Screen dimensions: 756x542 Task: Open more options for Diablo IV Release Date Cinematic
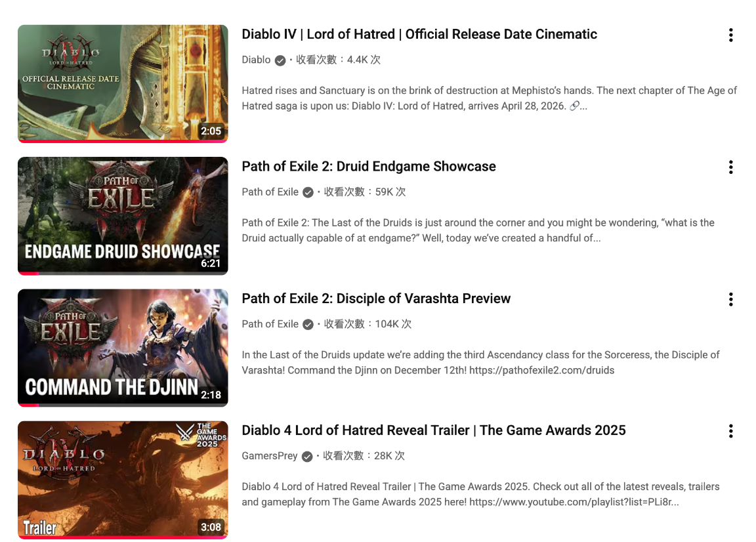730,35
